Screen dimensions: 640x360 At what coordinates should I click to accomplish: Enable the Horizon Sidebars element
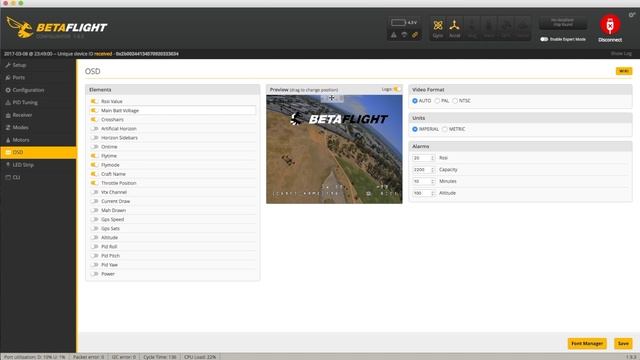tap(94, 138)
